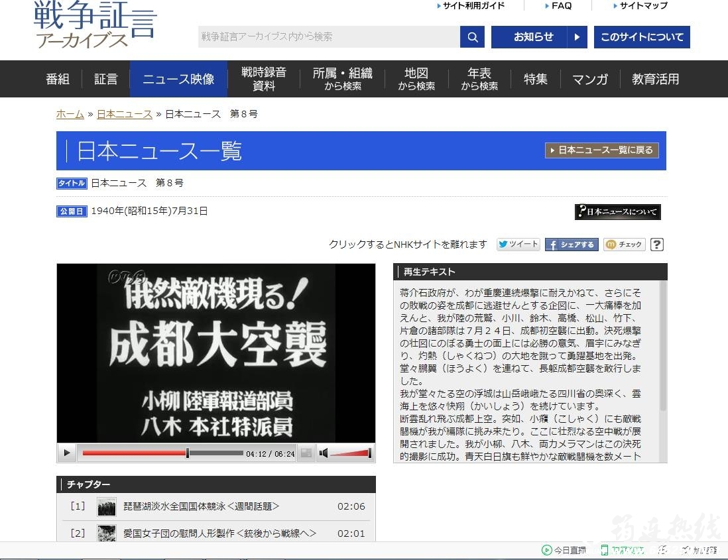Open the FAQ link
The width and height of the screenshot is (728, 560).
(x=558, y=5)
